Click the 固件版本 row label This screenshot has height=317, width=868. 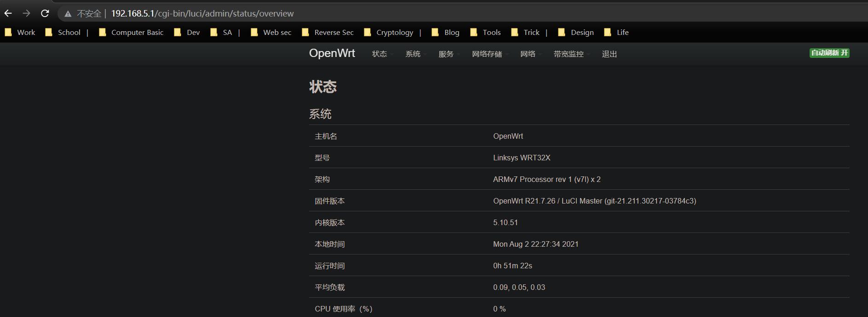pyautogui.click(x=329, y=201)
